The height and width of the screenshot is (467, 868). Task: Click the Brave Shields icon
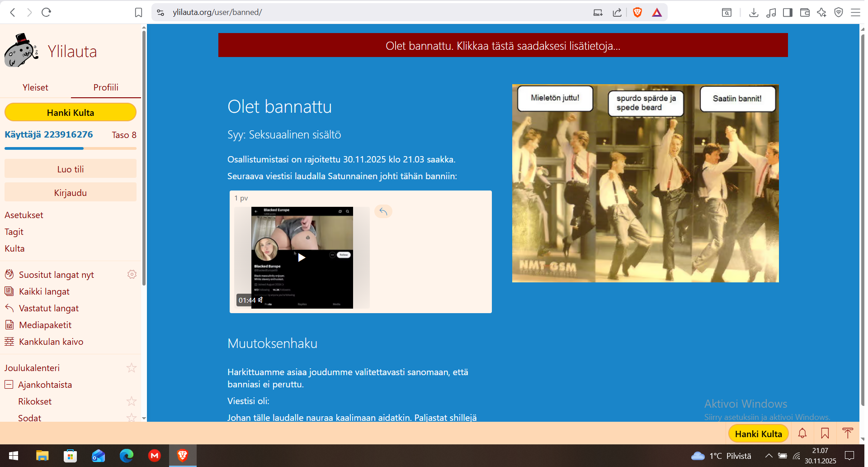click(x=637, y=12)
